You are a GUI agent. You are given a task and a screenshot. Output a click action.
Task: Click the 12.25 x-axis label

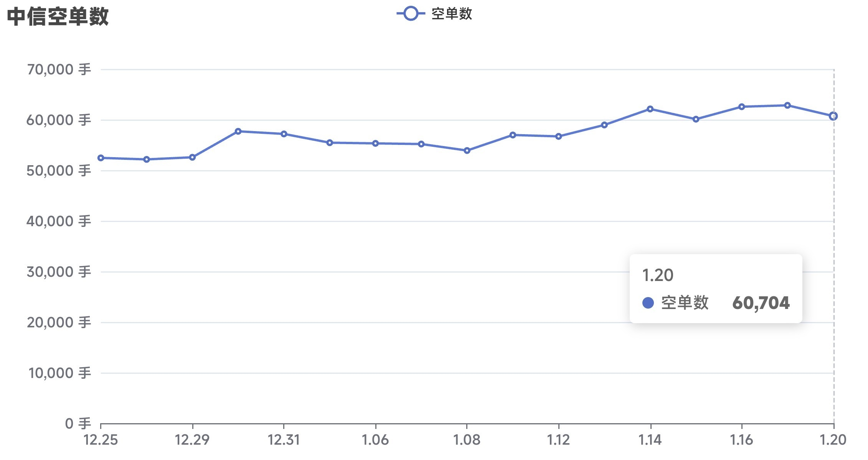click(x=101, y=440)
